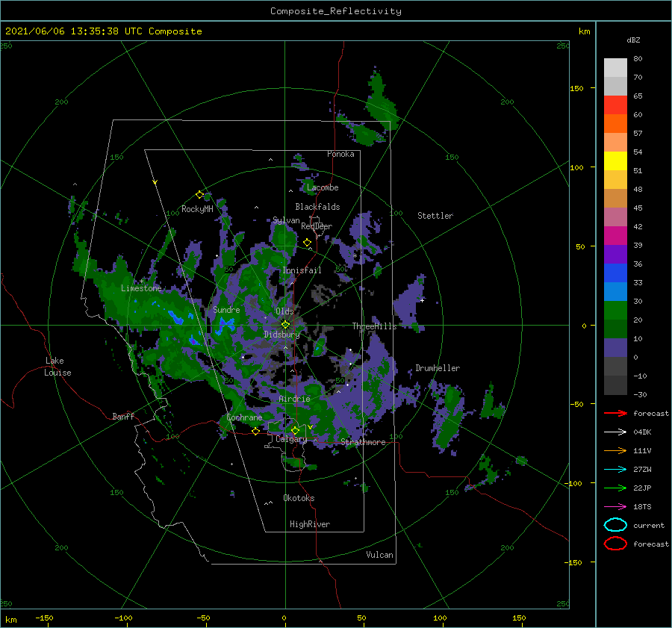The height and width of the screenshot is (628, 672).
Task: Pick the red 65 dBZ legend swatch
Action: tap(615, 105)
